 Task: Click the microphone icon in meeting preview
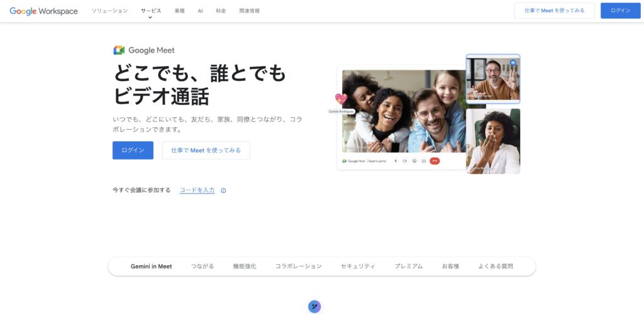[396, 161]
